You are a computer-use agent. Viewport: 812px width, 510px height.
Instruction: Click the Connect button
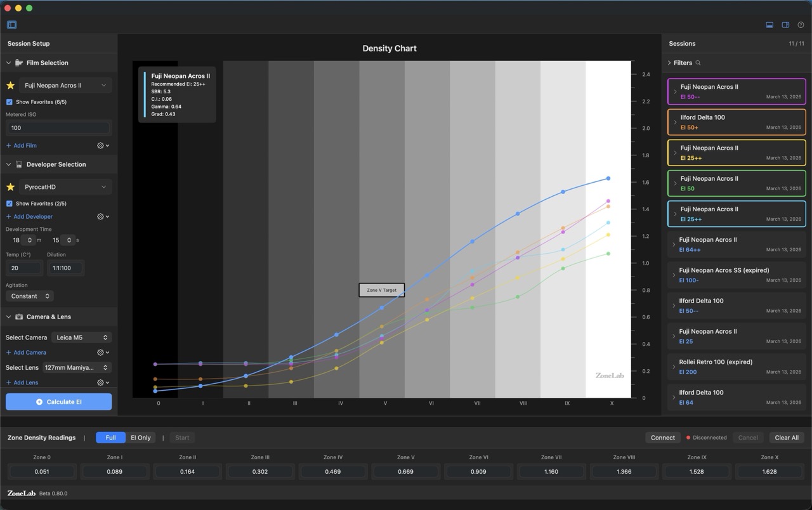[663, 438]
